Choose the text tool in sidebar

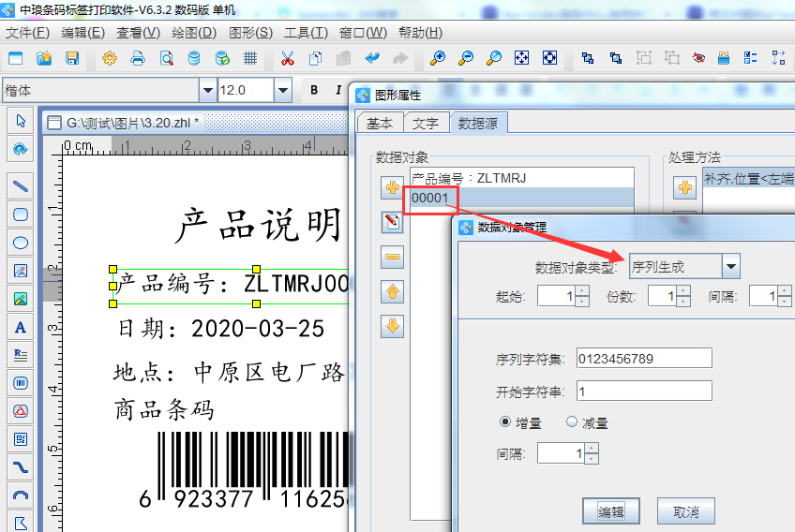click(20, 327)
